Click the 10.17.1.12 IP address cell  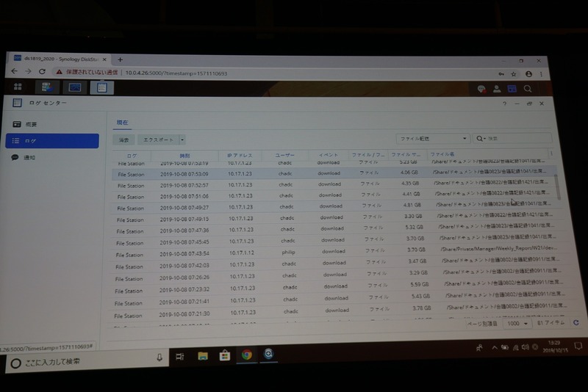point(242,253)
